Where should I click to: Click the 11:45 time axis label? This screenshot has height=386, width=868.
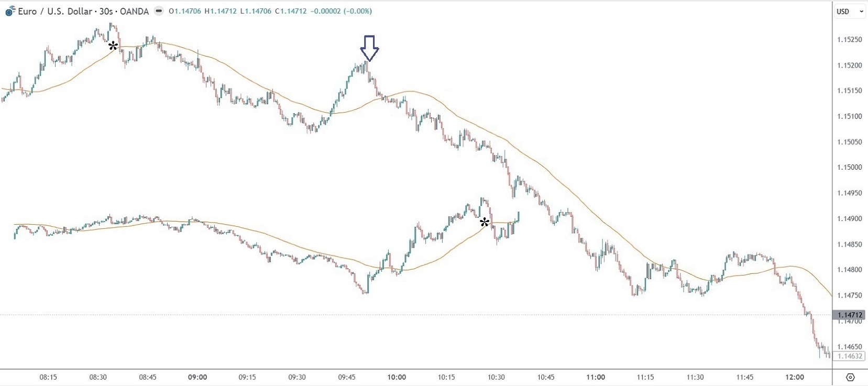click(745, 377)
